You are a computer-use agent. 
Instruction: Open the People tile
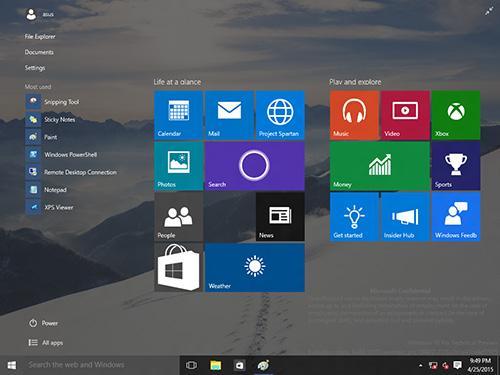[x=178, y=217]
